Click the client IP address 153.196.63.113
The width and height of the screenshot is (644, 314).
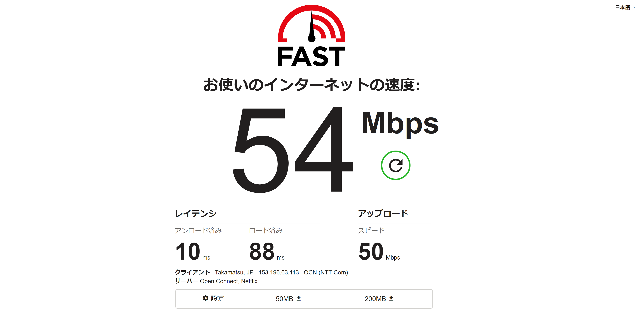coord(279,272)
